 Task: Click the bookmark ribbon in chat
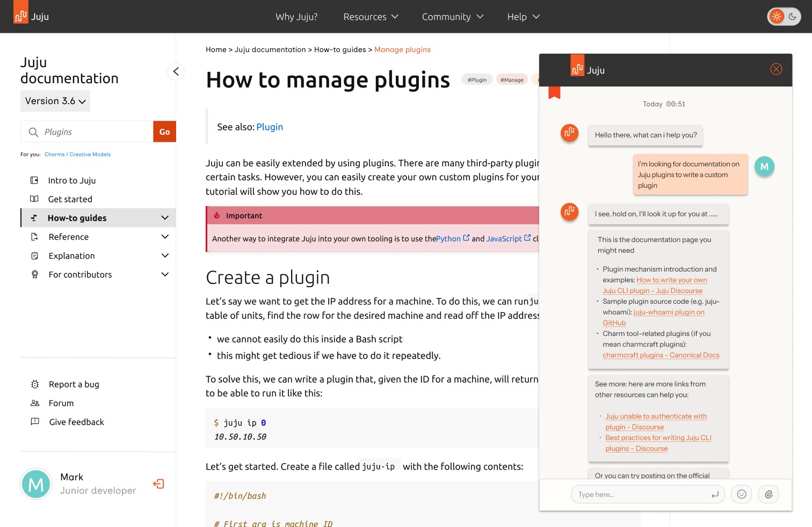tap(554, 93)
